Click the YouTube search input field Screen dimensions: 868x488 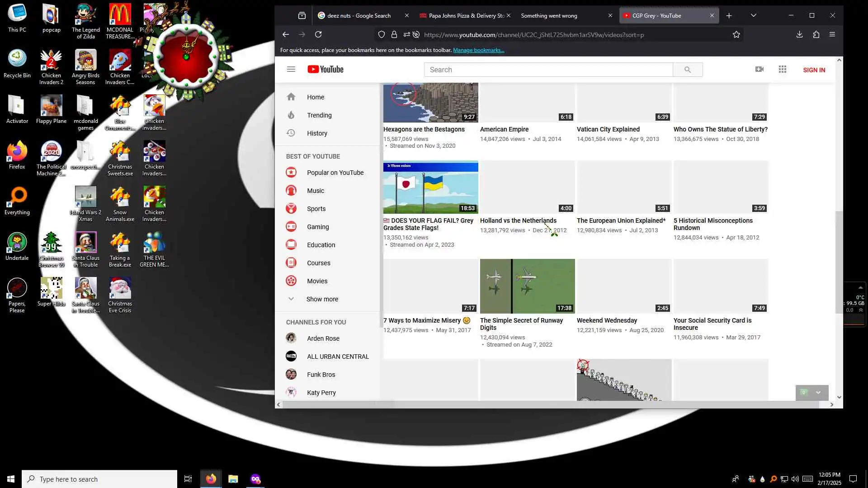(x=548, y=70)
